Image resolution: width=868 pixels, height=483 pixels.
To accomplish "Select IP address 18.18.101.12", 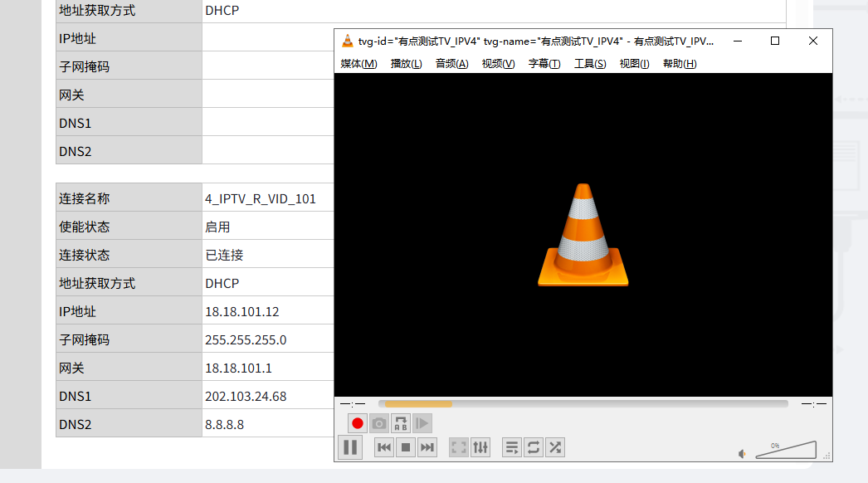I will pos(242,312).
